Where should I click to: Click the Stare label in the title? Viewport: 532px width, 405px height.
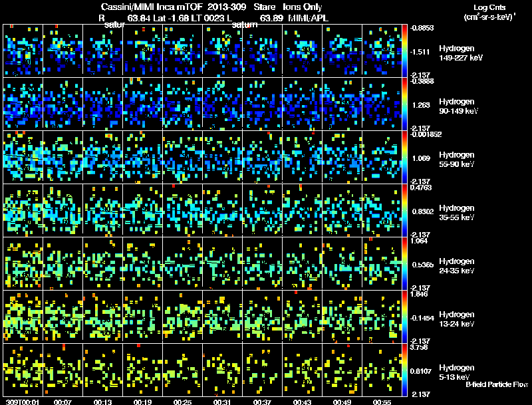tap(264, 7)
